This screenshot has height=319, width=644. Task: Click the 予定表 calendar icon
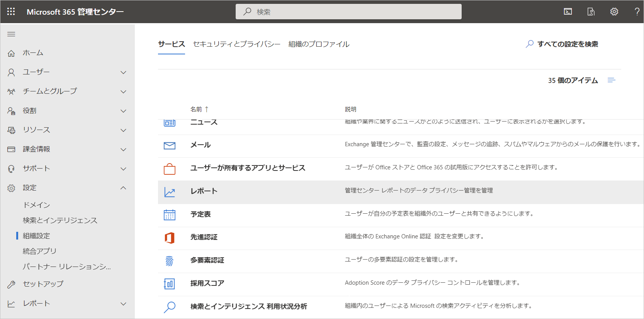pos(170,215)
